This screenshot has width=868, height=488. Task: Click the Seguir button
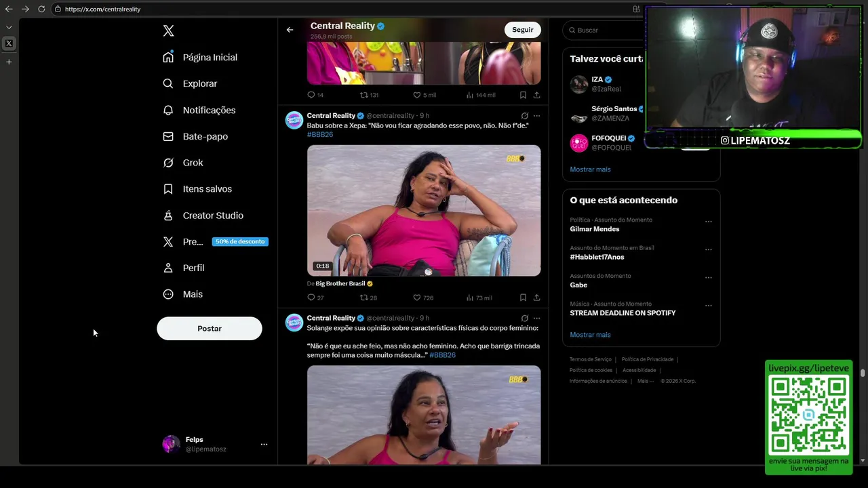point(523,30)
